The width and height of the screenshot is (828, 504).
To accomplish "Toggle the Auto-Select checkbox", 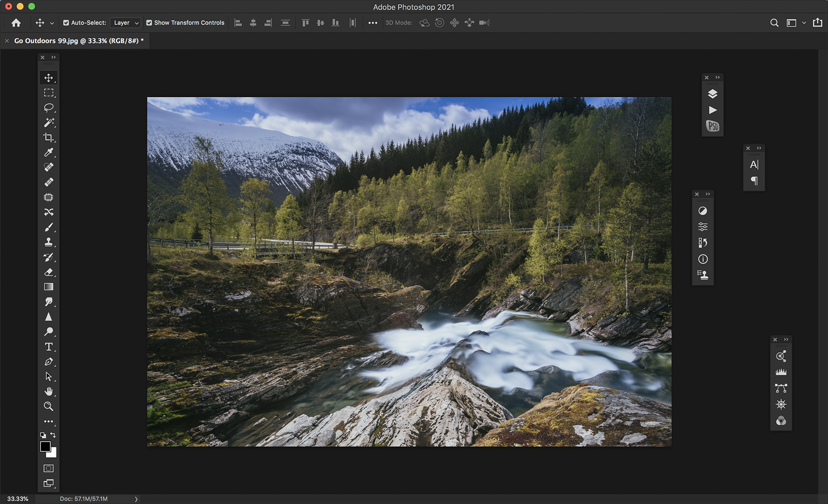I will pyautogui.click(x=66, y=23).
